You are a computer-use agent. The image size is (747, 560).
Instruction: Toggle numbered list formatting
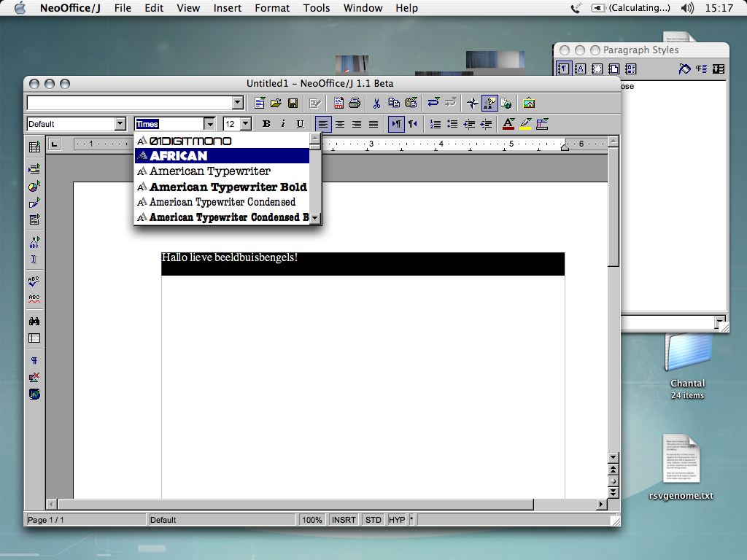(x=436, y=124)
